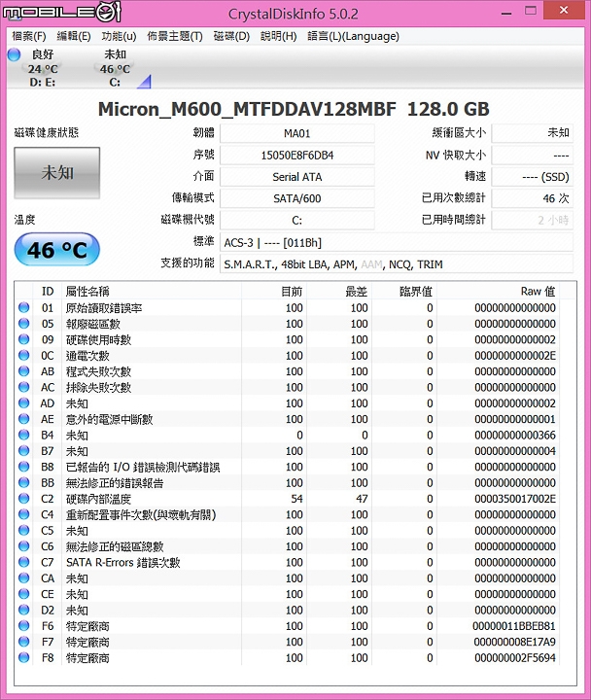Click the status dot for attribute AC
Image resolution: width=591 pixels, height=700 pixels.
click(24, 387)
